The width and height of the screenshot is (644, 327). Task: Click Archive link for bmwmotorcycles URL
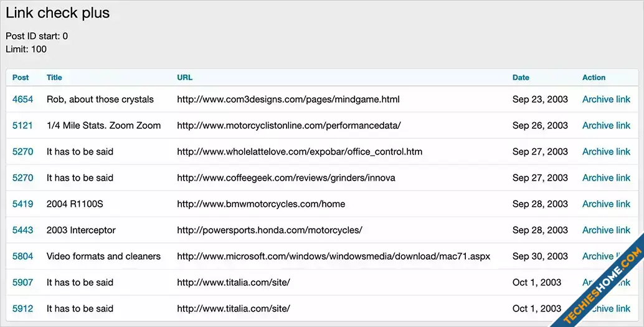pyautogui.click(x=606, y=204)
